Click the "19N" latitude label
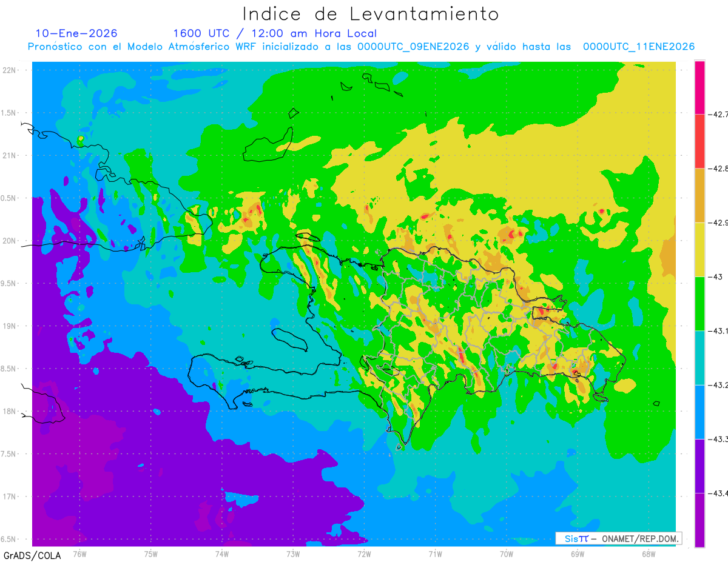This screenshot has height=562, width=728. pos(10,326)
